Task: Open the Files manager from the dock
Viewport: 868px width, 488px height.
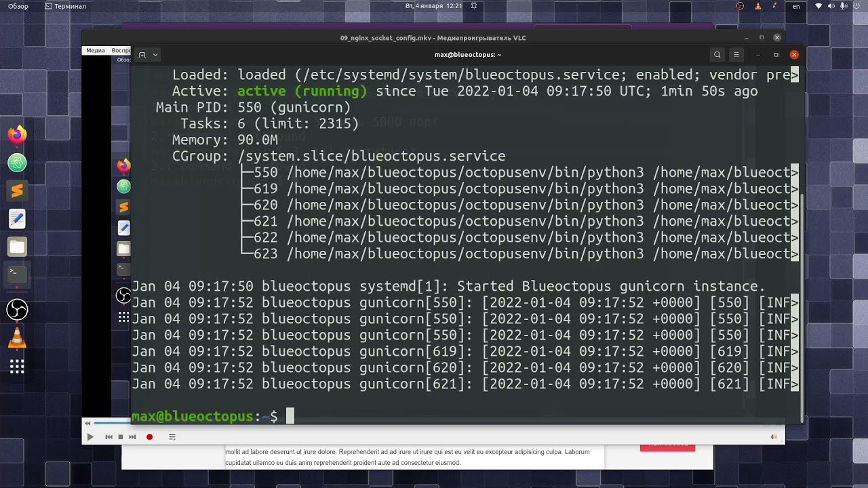Action: [x=17, y=247]
